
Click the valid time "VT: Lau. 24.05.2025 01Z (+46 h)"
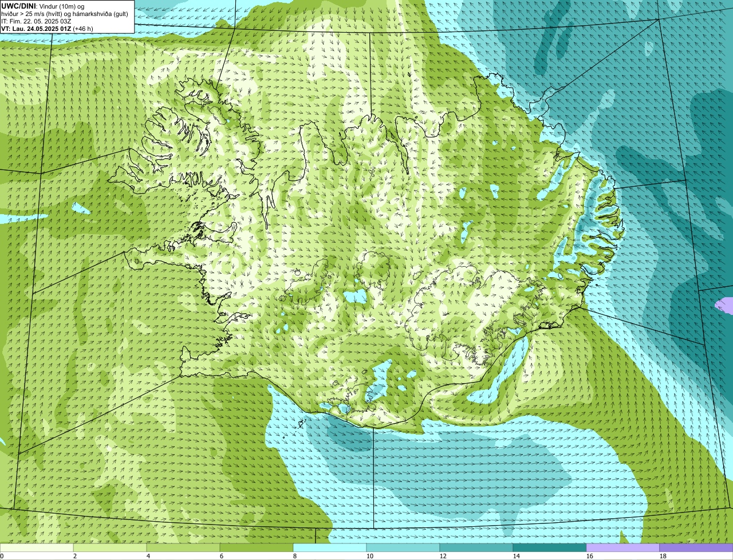click(47, 29)
